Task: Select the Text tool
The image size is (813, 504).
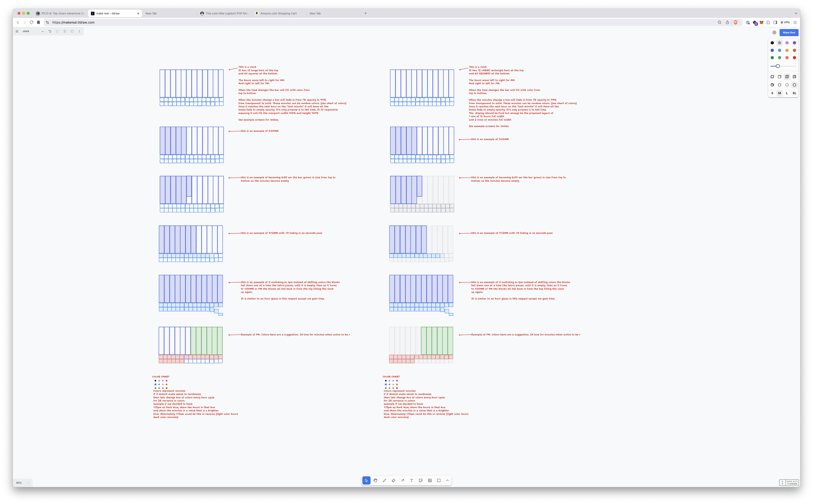Action: coord(412,480)
